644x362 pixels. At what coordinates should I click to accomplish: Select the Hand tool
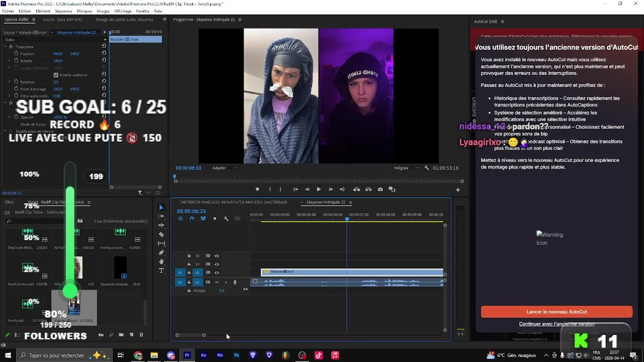161,261
